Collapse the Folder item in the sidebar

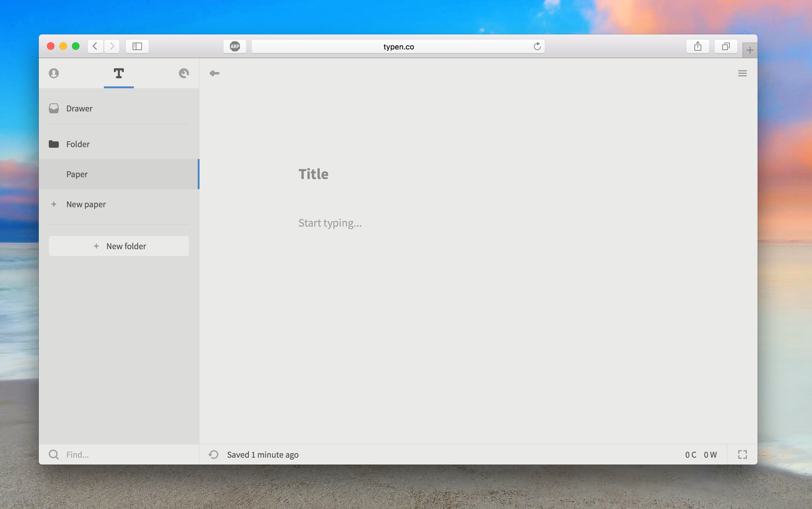[78, 144]
